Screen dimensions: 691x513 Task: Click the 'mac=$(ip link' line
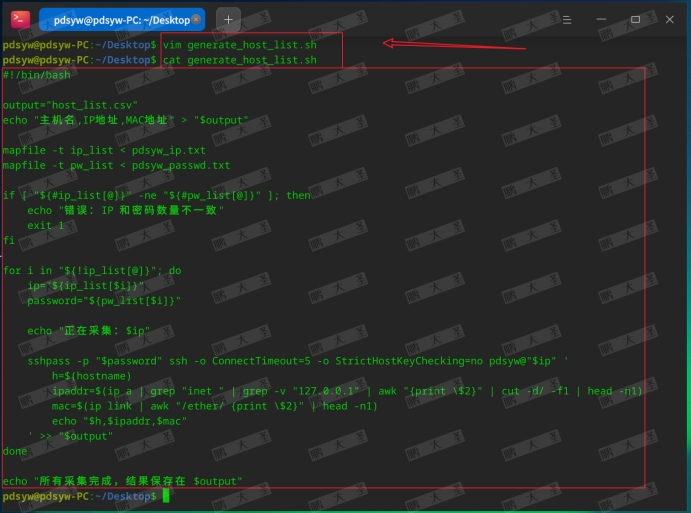pyautogui.click(x=215, y=406)
